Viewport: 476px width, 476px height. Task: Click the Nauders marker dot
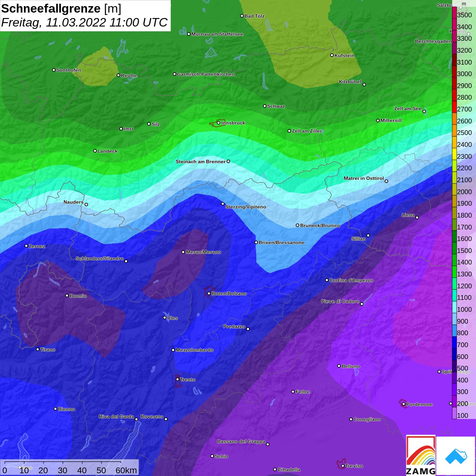86,205
